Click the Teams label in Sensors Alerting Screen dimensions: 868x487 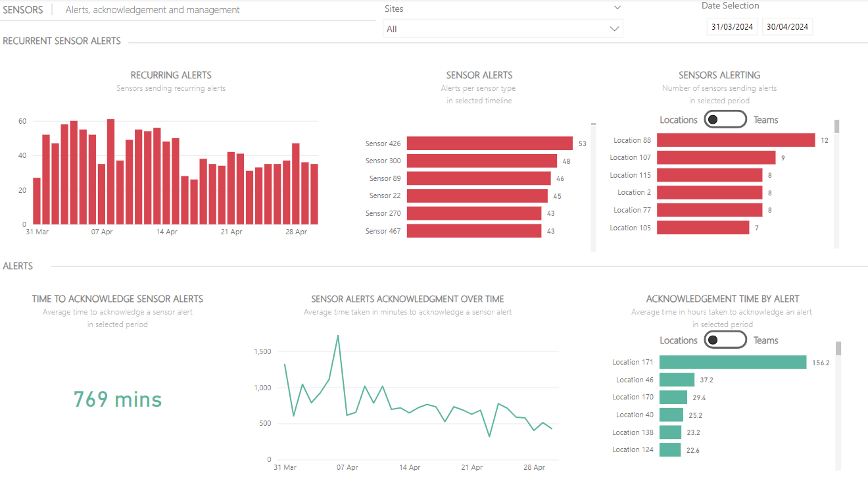pyautogui.click(x=765, y=120)
